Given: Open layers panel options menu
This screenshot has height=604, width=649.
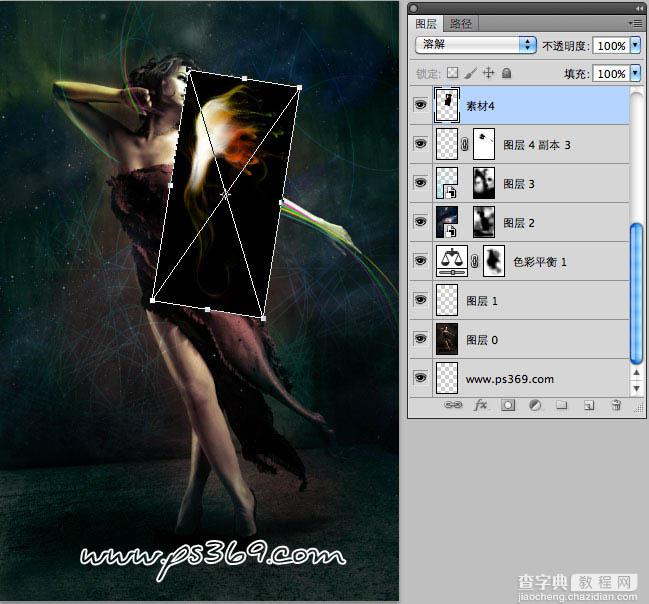Looking at the screenshot, I should [x=636, y=24].
